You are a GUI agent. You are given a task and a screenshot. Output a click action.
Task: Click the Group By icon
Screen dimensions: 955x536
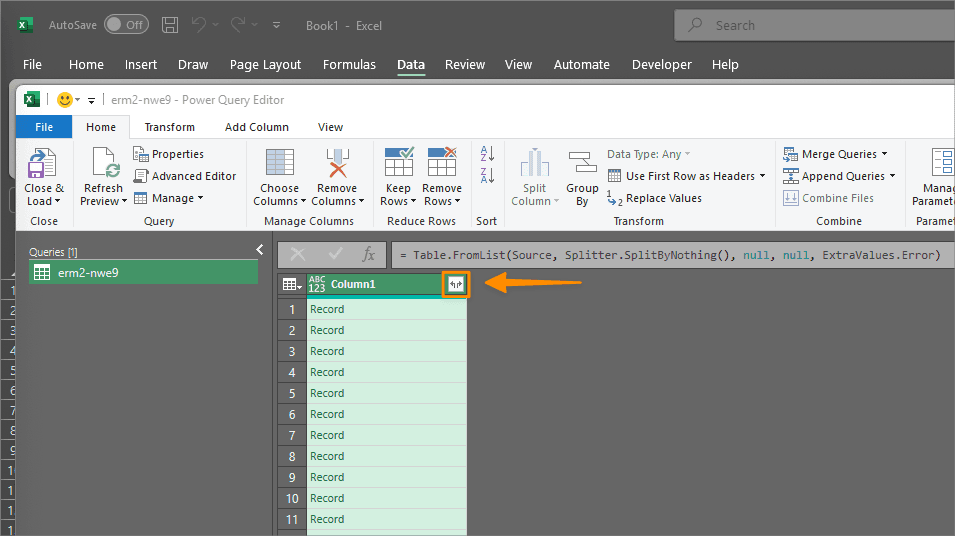point(582,162)
